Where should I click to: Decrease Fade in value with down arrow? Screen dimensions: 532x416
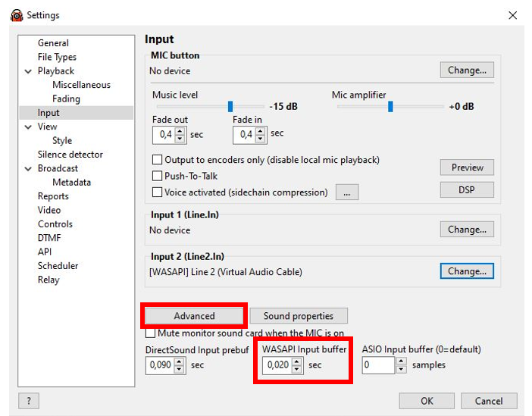tap(260, 139)
